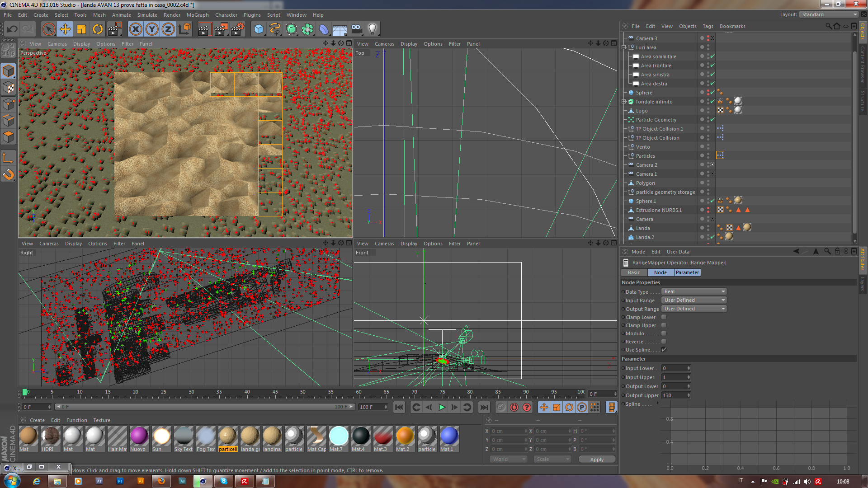Open the MoGraph menu
Image resolution: width=868 pixels, height=488 pixels.
198,15
